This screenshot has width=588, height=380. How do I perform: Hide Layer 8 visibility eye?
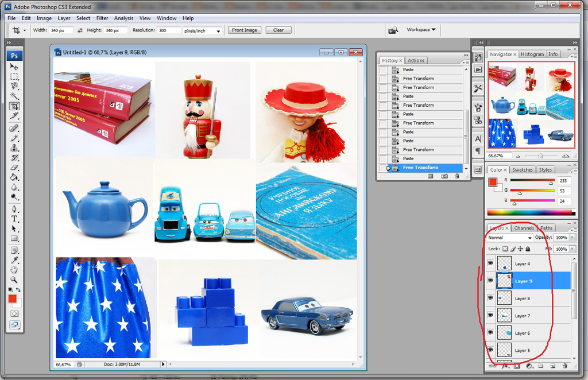click(x=490, y=297)
